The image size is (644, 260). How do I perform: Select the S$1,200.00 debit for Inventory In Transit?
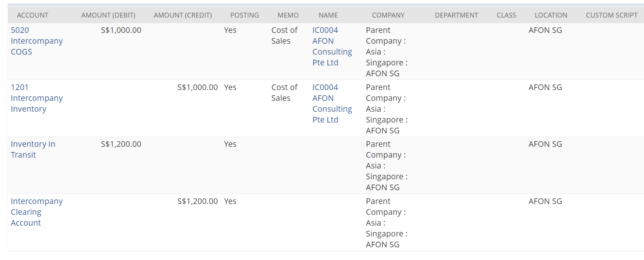[121, 144]
